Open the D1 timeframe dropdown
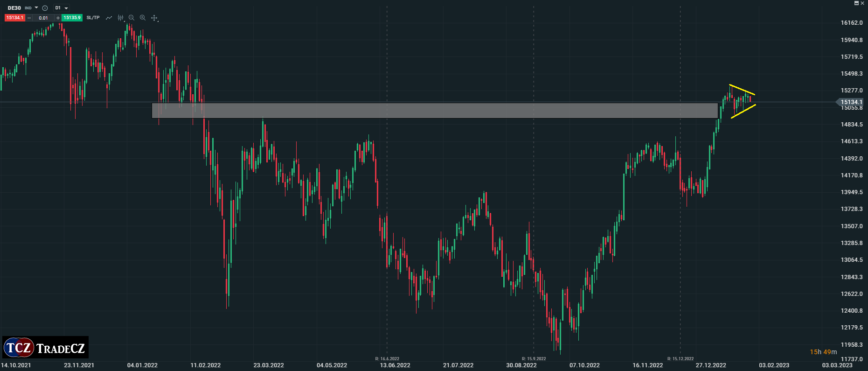The image size is (868, 371). coord(61,8)
